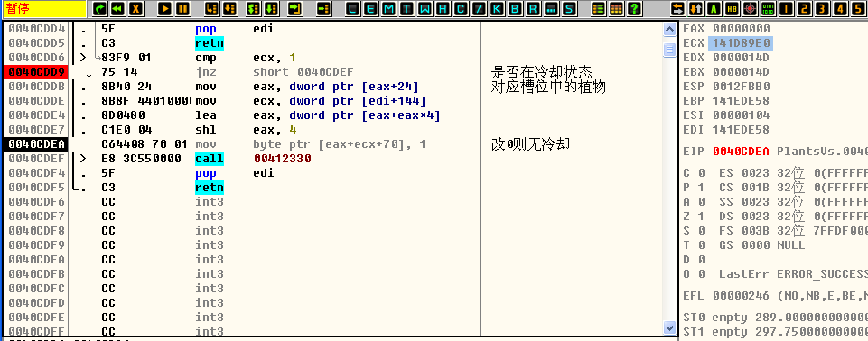Open Call stack with K icon

(497, 8)
